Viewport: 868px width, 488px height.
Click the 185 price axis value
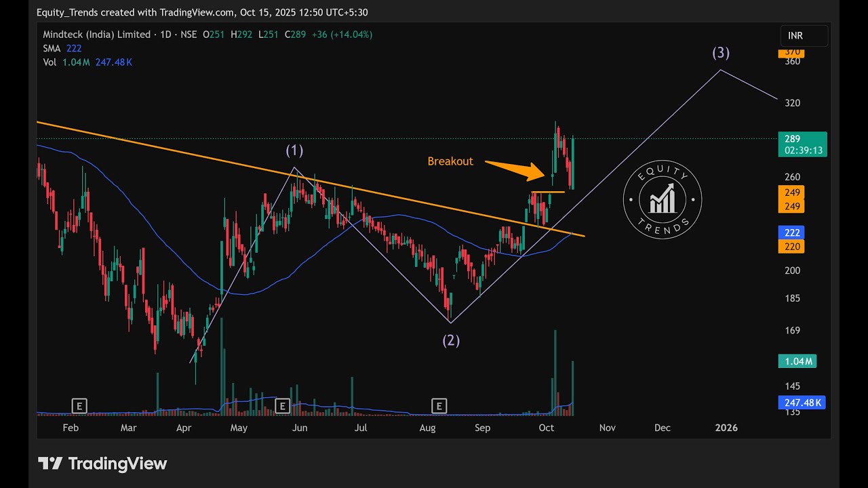[793, 298]
